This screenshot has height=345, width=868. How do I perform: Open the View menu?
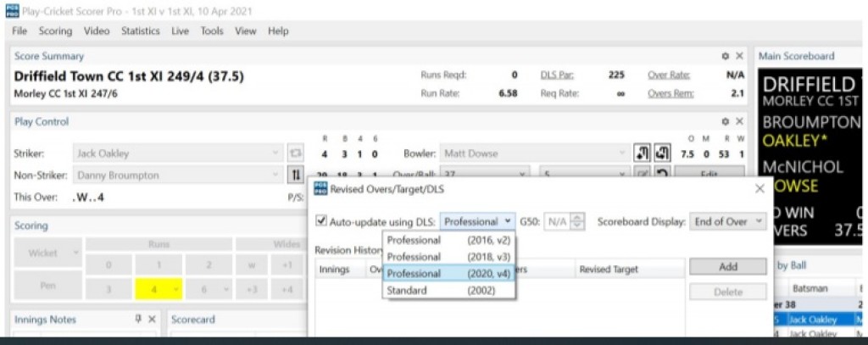(x=245, y=31)
